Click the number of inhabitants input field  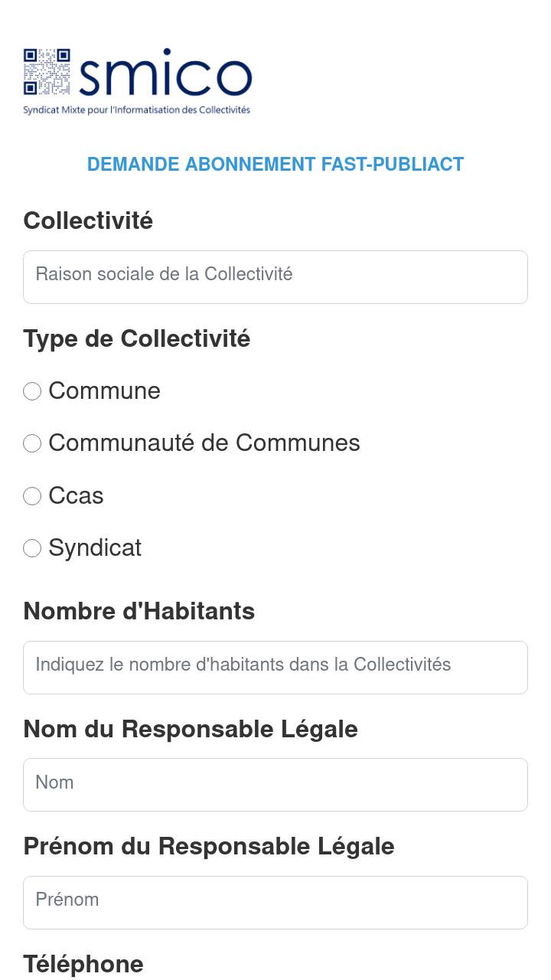click(x=275, y=668)
